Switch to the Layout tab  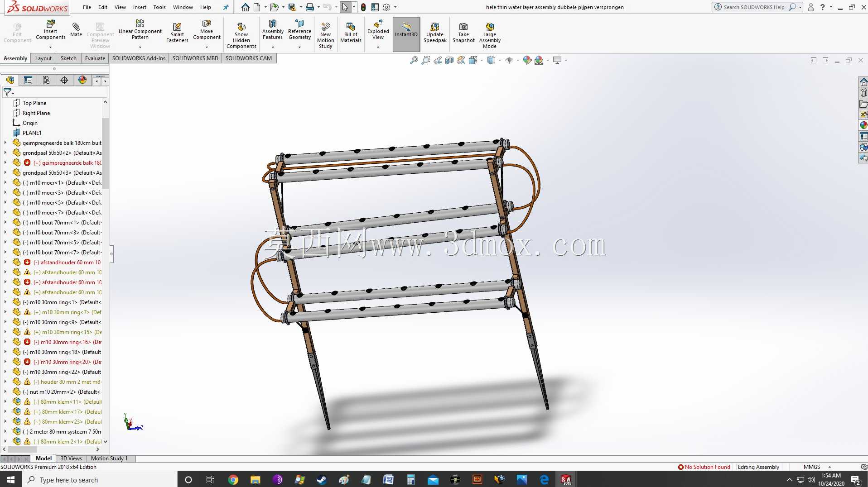(x=43, y=58)
